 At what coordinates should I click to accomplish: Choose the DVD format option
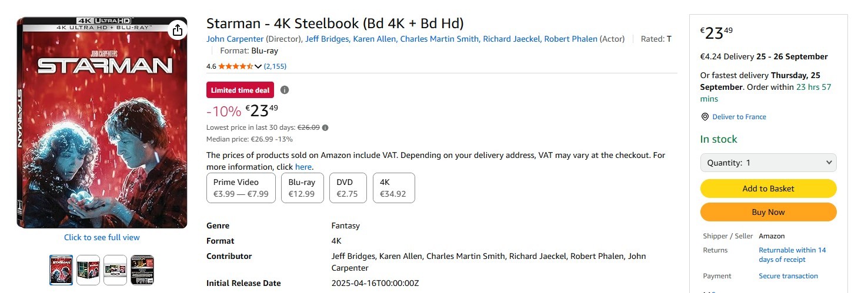point(348,188)
